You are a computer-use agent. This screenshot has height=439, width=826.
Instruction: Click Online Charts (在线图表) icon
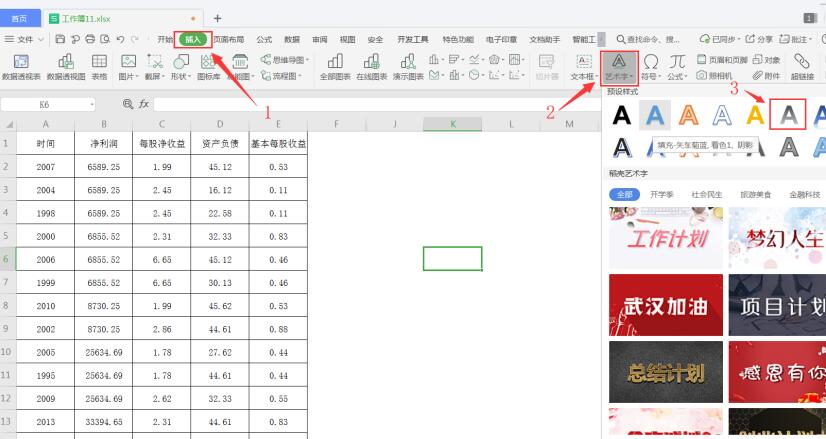pyautogui.click(x=371, y=67)
